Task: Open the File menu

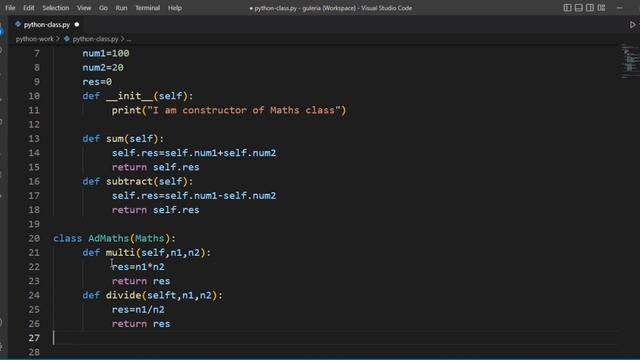Action: [10, 8]
